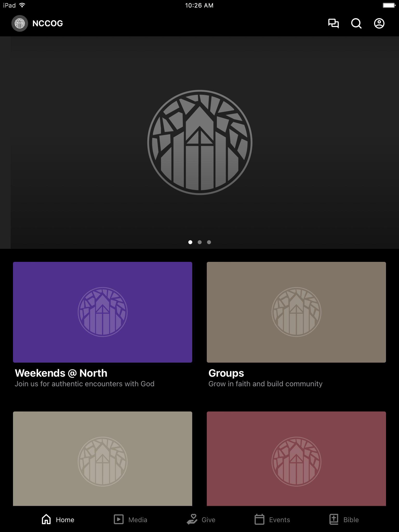399x532 pixels.
Task: Tap the Events calendar icon
Action: click(259, 520)
